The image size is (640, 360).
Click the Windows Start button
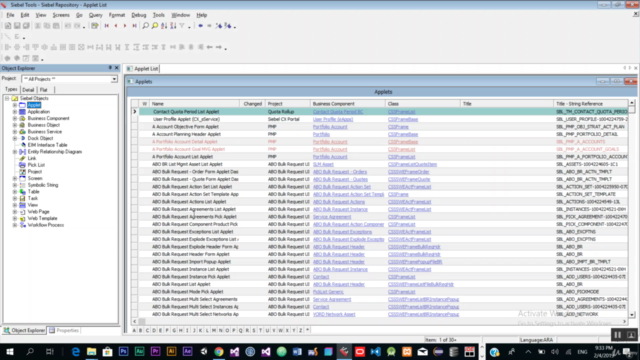click(x=9, y=351)
